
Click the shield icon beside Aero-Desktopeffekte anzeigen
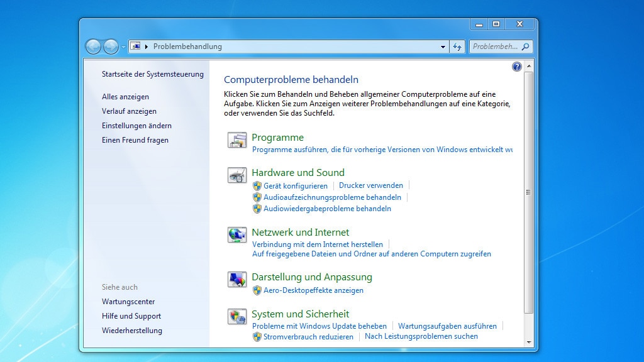coord(257,290)
